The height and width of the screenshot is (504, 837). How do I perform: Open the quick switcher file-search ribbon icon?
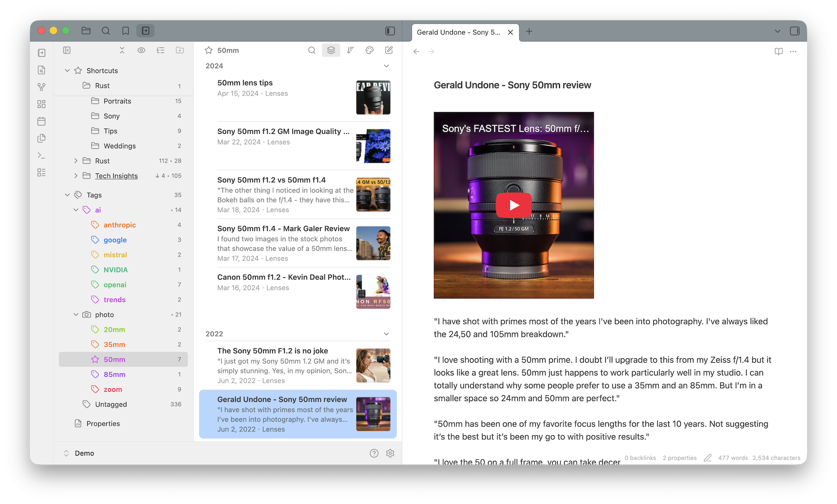coord(41,70)
